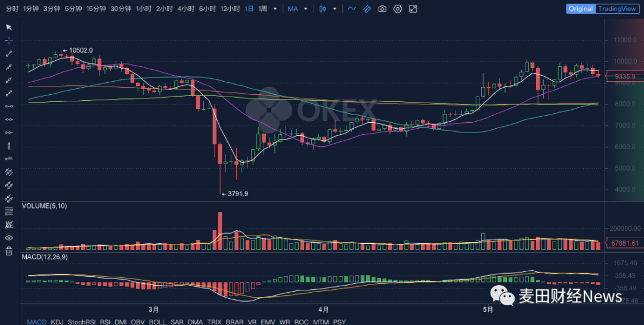Switch chart to TradingView mode

click(x=617, y=8)
